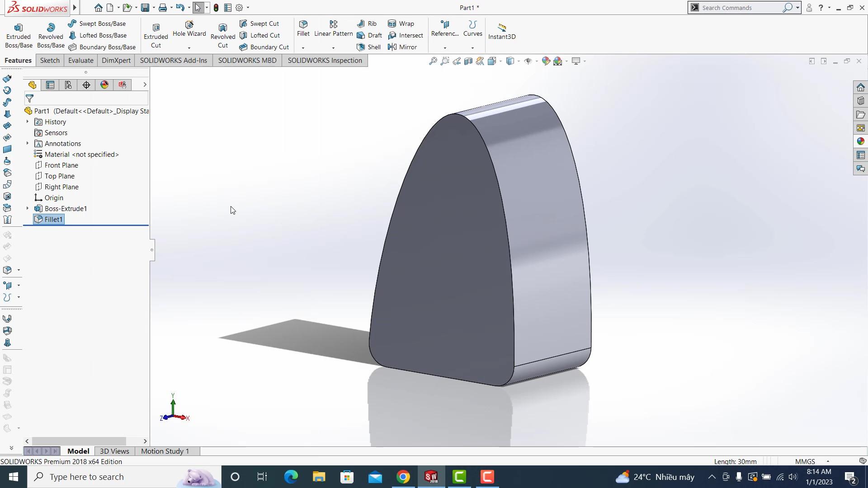Expand the Boss-Extrude1 feature node
This screenshot has height=488, width=868.
coord(28,208)
